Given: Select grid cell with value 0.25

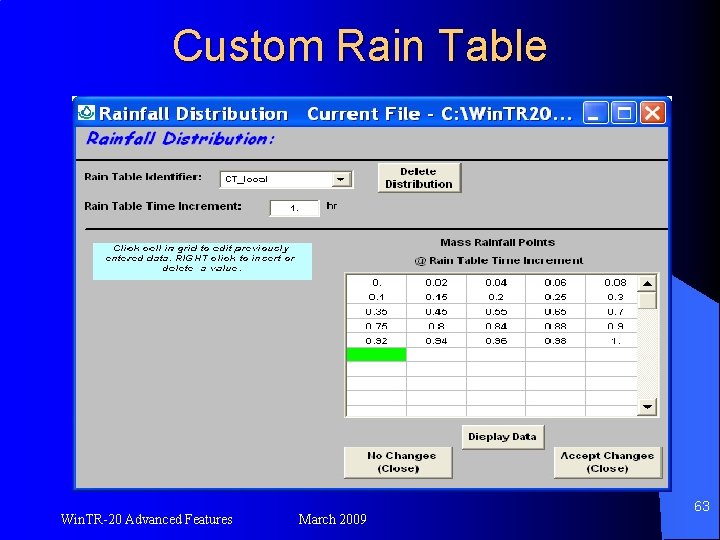Looking at the screenshot, I should coord(555,297).
